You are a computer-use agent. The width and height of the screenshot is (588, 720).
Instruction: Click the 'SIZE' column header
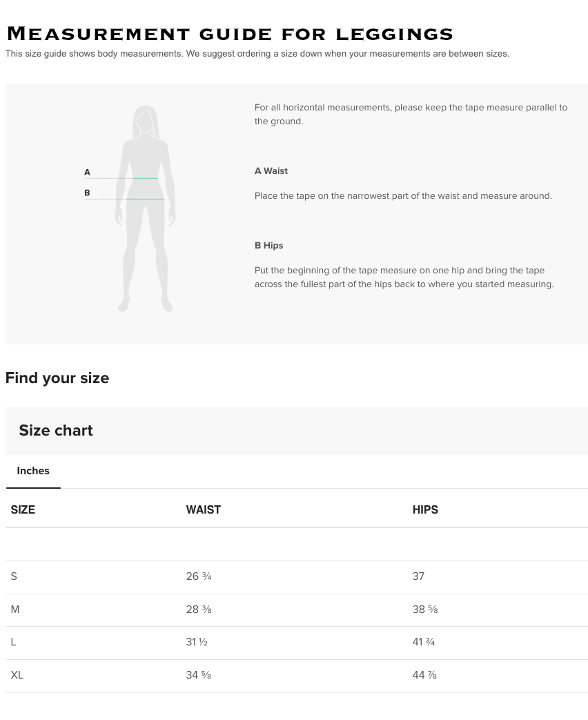23,509
